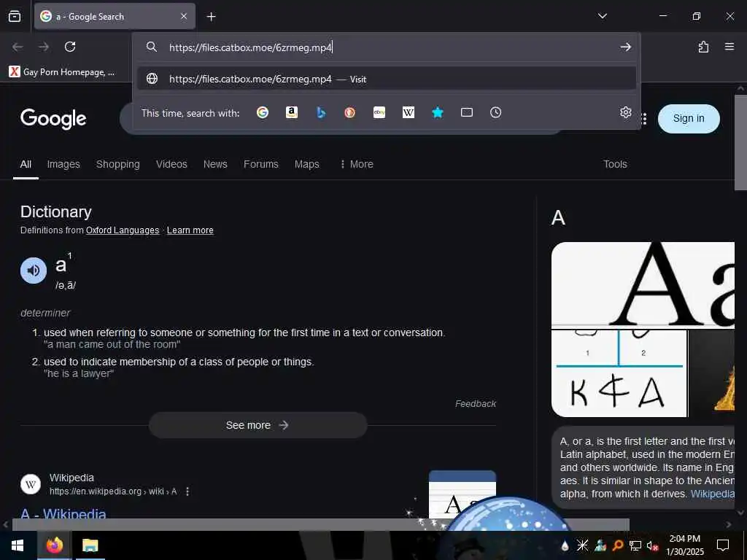Open the Wikipedia result's three-dot menu
The height and width of the screenshot is (560, 747).
pyautogui.click(x=187, y=491)
